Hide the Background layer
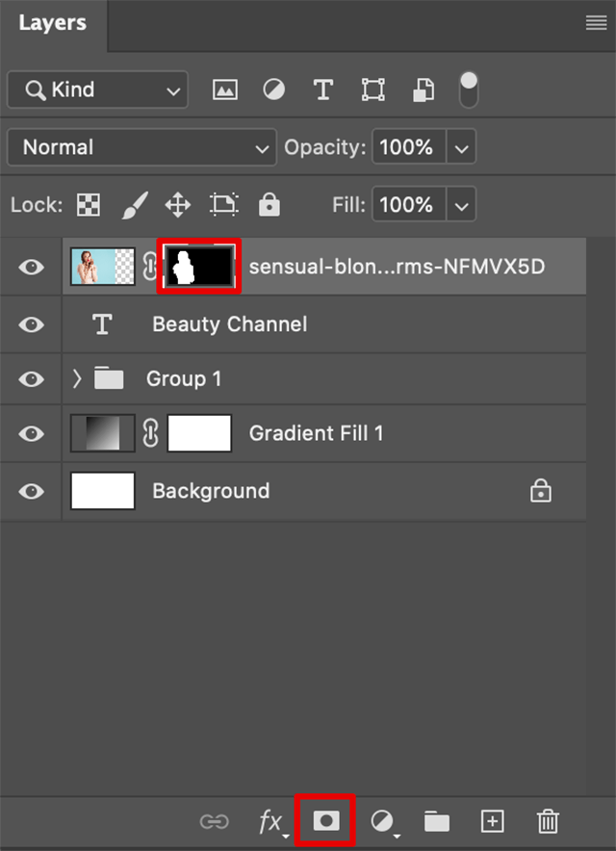This screenshot has height=851, width=616. pos(32,491)
